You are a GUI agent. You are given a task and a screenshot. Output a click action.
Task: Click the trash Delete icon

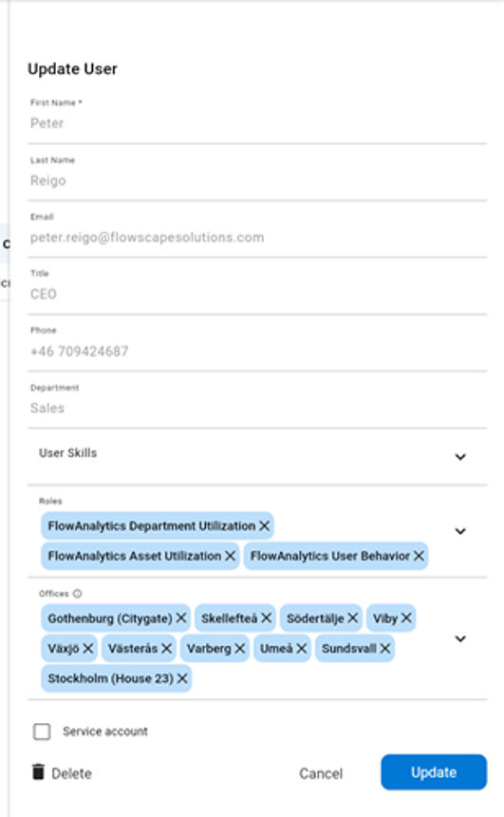click(38, 771)
